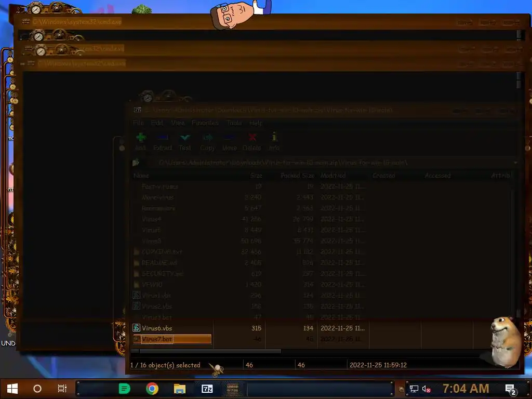This screenshot has width=532, height=399.
Task: Select the Virus5 entry in the list
Action: point(151,230)
